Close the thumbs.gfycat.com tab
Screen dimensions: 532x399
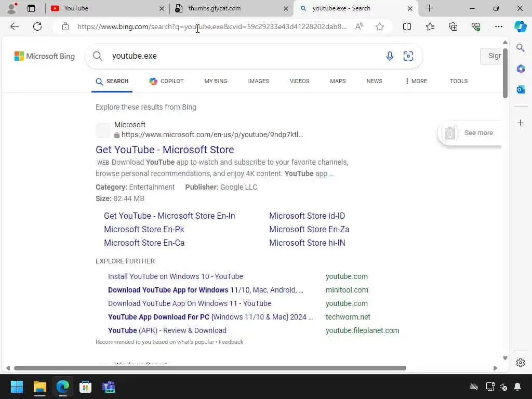click(x=286, y=8)
